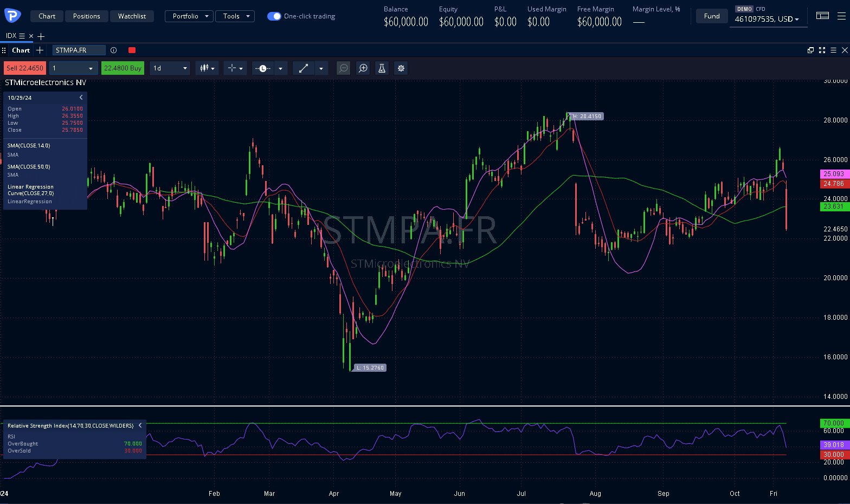Click the green 22.4800 Buy button

pyautogui.click(x=123, y=68)
